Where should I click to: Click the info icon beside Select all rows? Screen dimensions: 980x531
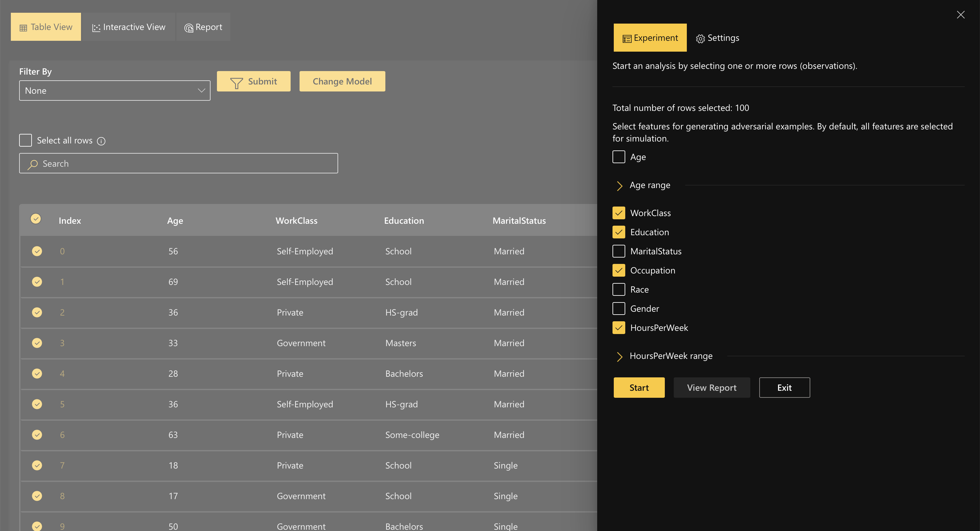(101, 141)
